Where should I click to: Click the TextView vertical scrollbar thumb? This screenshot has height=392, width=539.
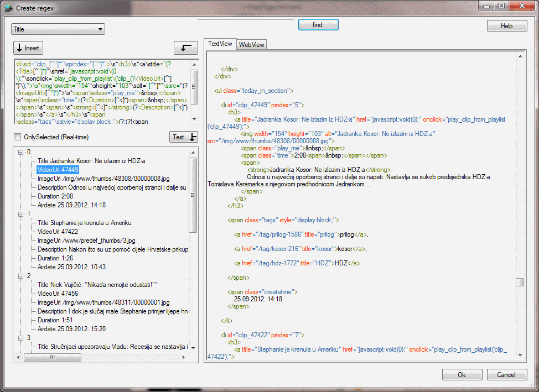(520, 282)
